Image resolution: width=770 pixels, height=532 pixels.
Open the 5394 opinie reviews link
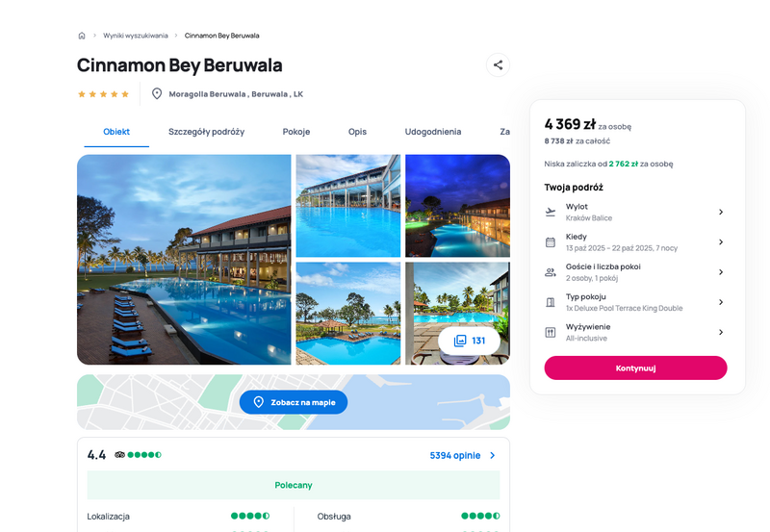pos(462,455)
